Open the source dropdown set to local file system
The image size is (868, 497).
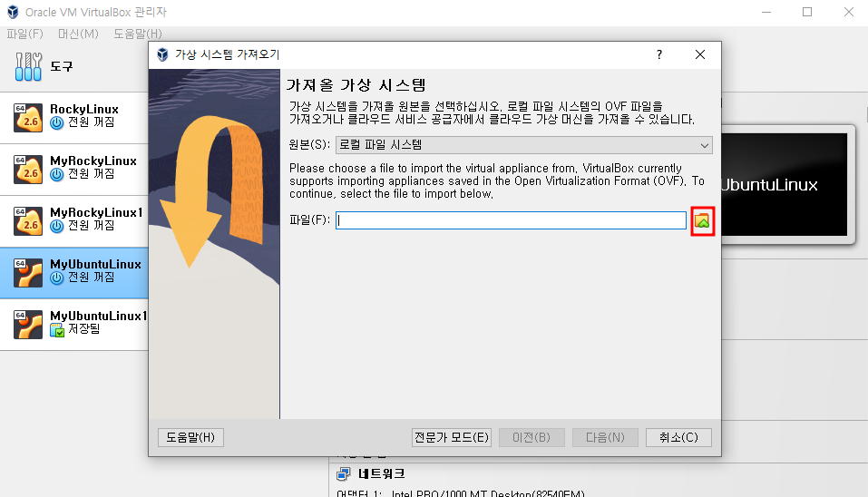tap(523, 145)
